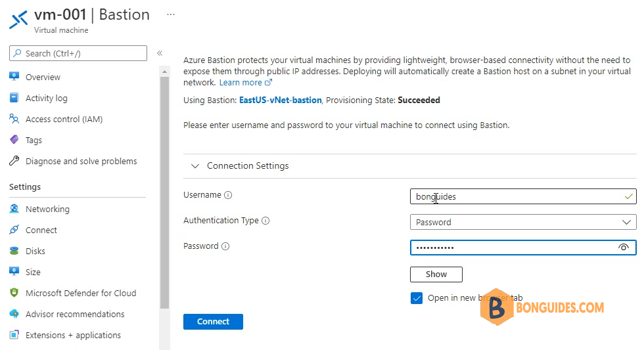This screenshot has height=350, width=644.
Task: Select Networking under Settings
Action: 47,209
